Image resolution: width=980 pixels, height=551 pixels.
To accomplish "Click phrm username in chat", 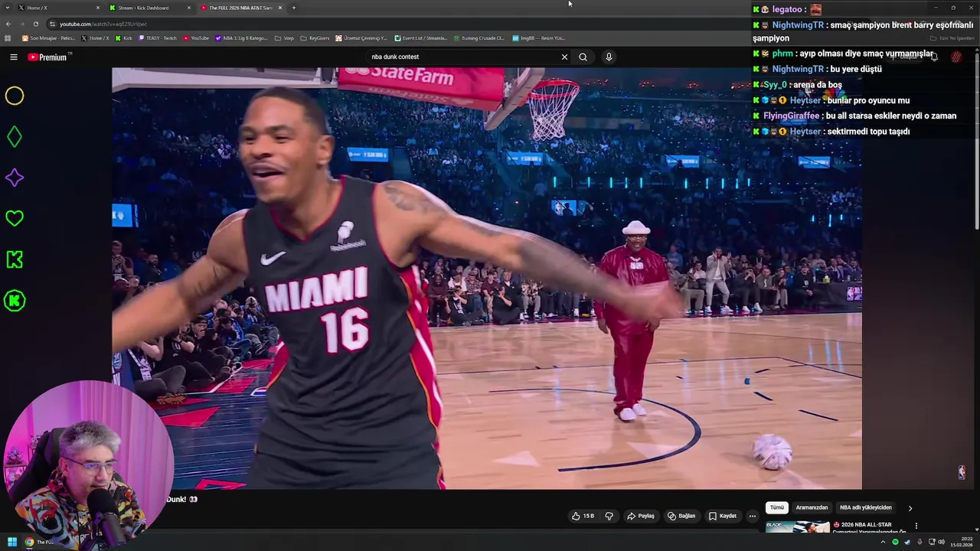I will 782,54.
